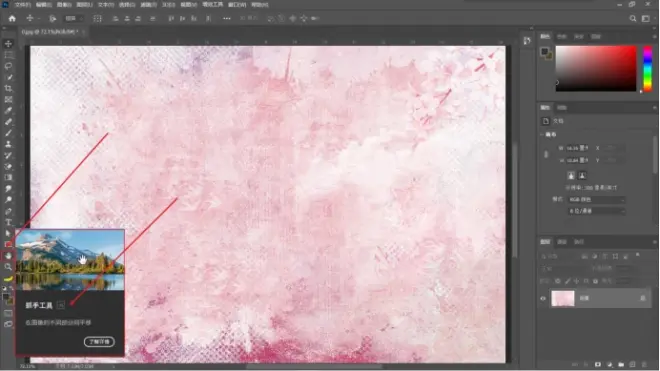Image resolution: width=660 pixels, height=371 pixels.
Task: Click the background layer thumbnail
Action: pos(563,299)
